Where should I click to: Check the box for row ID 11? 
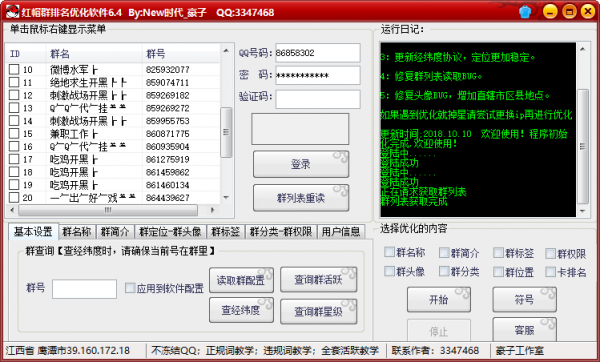(14, 82)
